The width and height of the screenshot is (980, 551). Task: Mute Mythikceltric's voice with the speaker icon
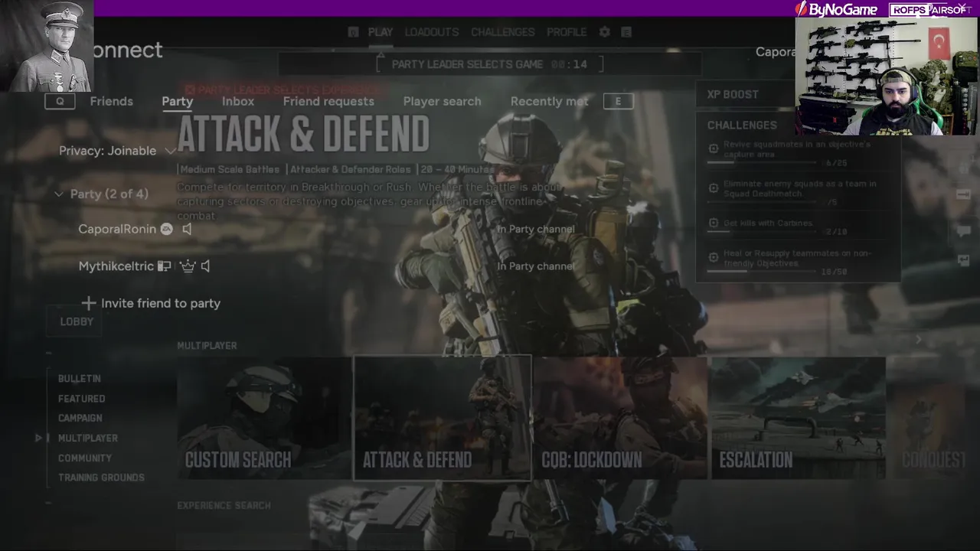pos(205,266)
